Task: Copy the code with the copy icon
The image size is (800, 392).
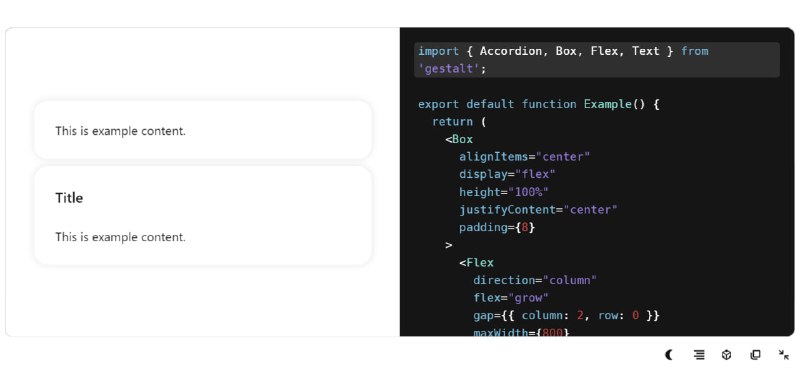Action: (x=756, y=355)
